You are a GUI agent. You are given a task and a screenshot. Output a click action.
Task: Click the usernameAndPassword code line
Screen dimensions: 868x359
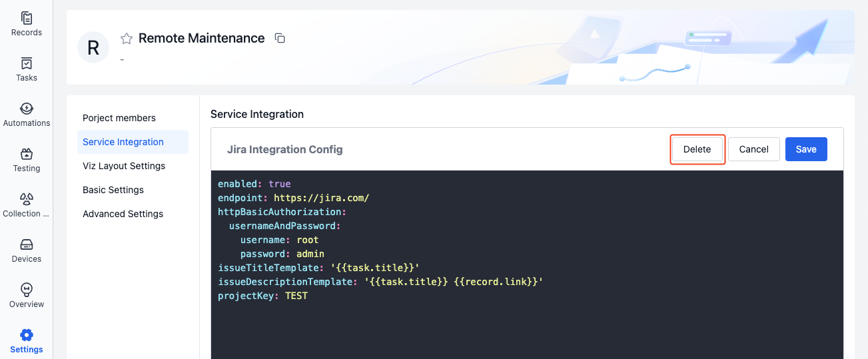284,226
